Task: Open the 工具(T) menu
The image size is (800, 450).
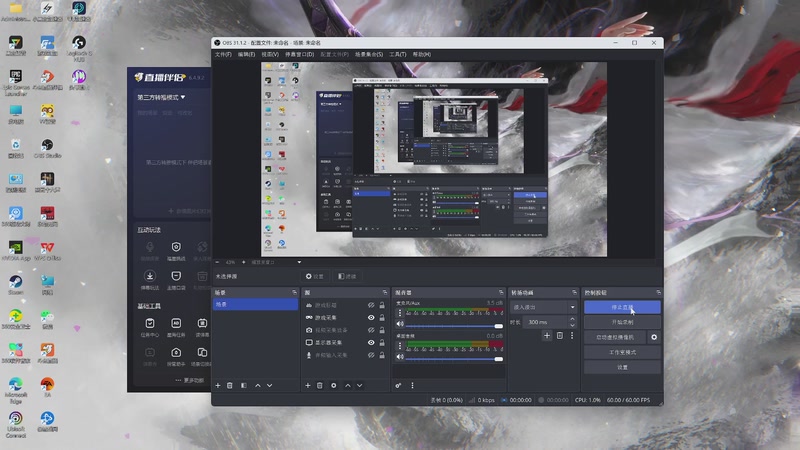Action: pos(398,55)
